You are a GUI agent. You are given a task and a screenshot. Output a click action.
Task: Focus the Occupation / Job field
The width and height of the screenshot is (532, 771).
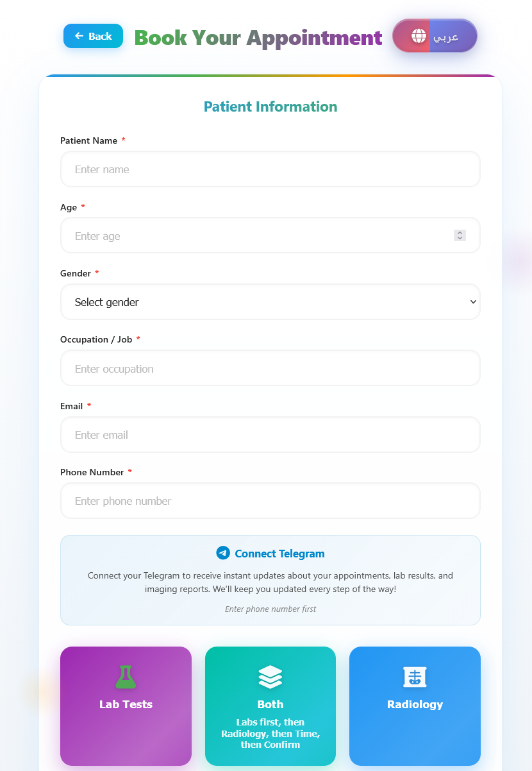(270, 369)
